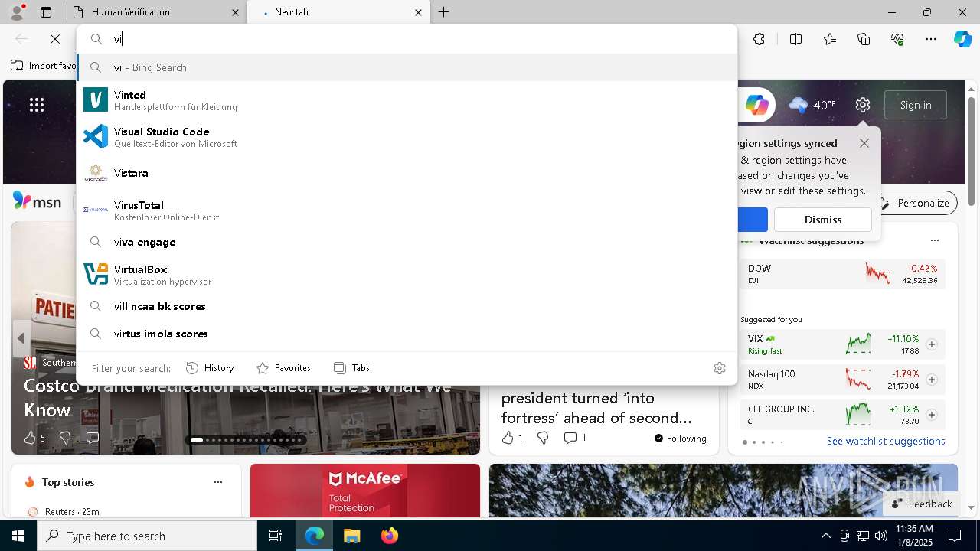Select the Vistara suggestion
This screenshot has height=551, width=980.
coord(407,173)
